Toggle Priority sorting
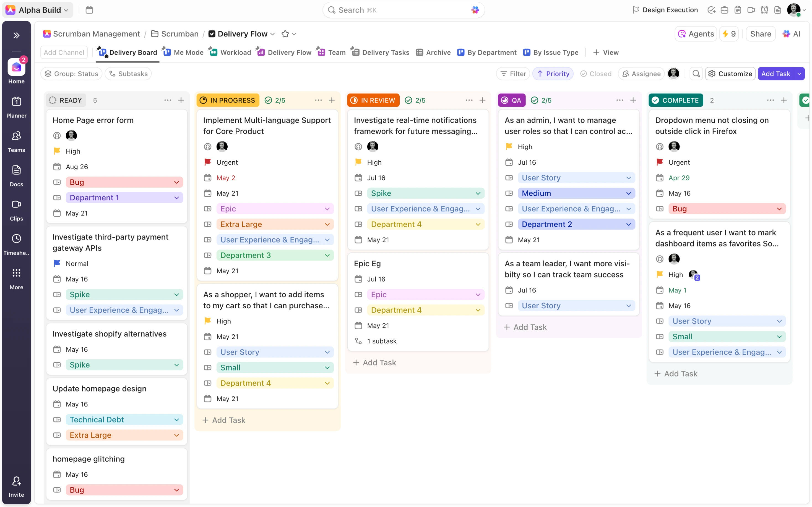 coord(553,73)
